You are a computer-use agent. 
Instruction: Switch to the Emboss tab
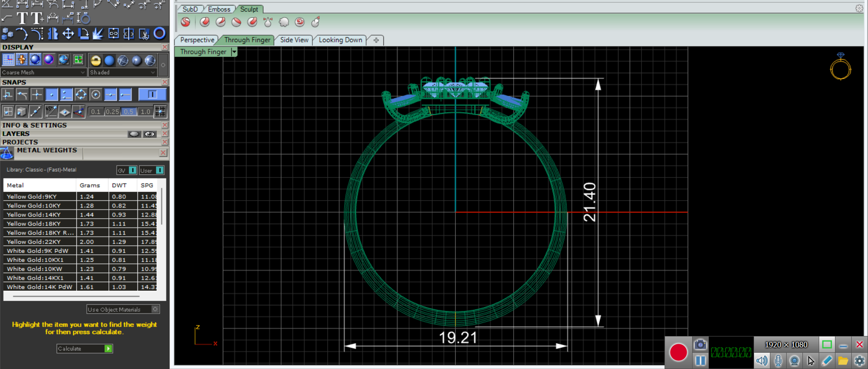pos(219,9)
